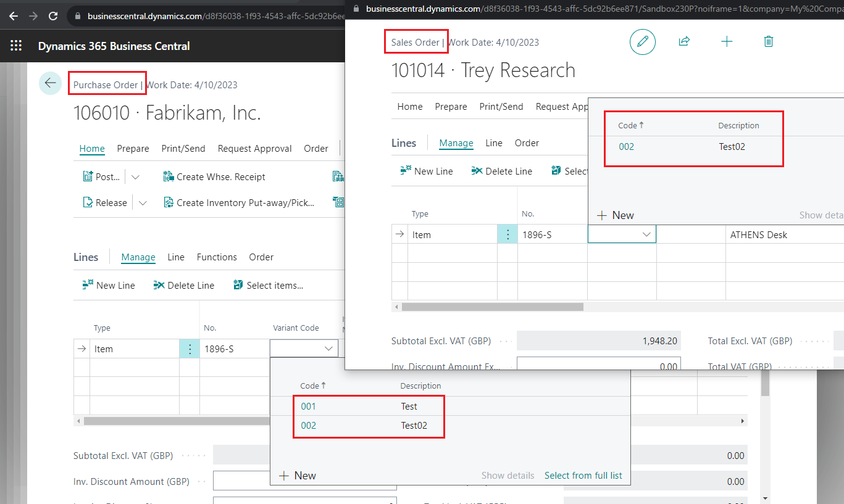Open the Dynamics 365 app launcher waffle

click(16, 46)
